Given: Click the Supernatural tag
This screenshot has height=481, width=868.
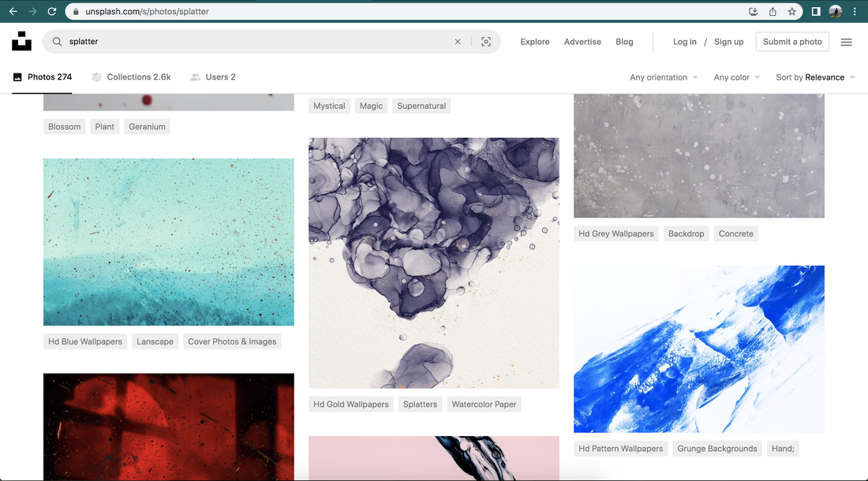Looking at the screenshot, I should coord(421,106).
